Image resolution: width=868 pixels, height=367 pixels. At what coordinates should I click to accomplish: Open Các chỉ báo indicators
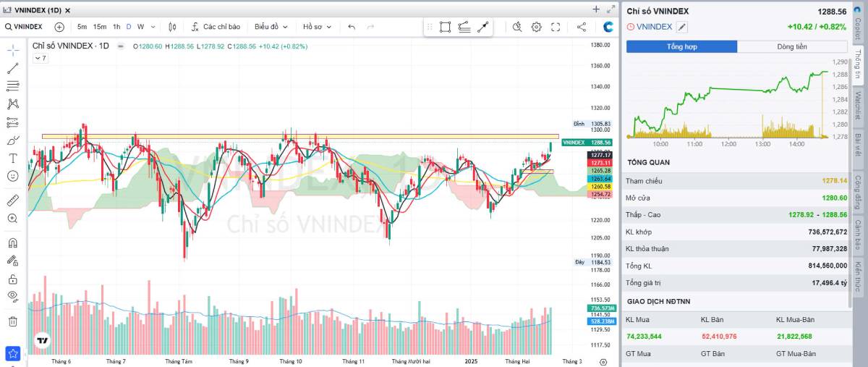click(x=216, y=27)
